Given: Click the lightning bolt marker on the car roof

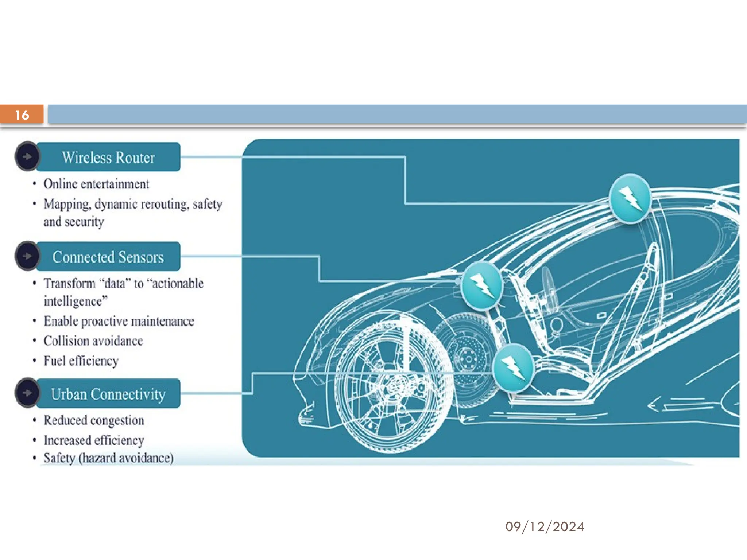Looking at the screenshot, I should [630, 199].
